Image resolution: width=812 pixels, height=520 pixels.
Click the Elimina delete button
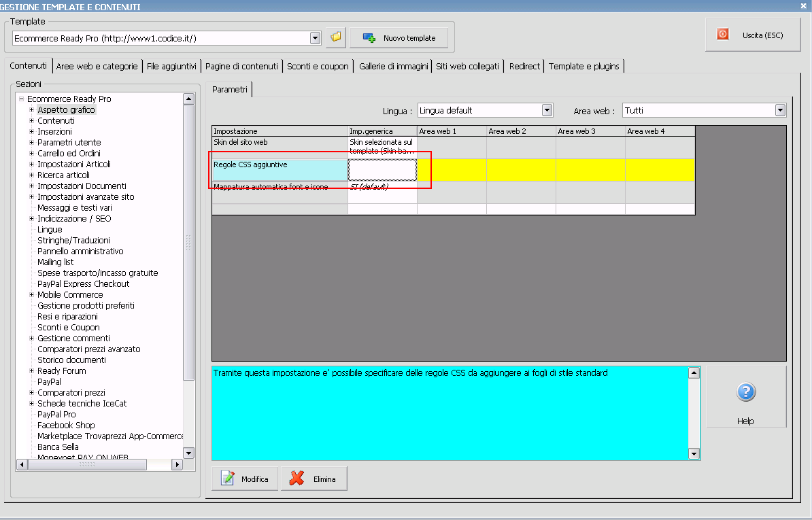tap(314, 479)
